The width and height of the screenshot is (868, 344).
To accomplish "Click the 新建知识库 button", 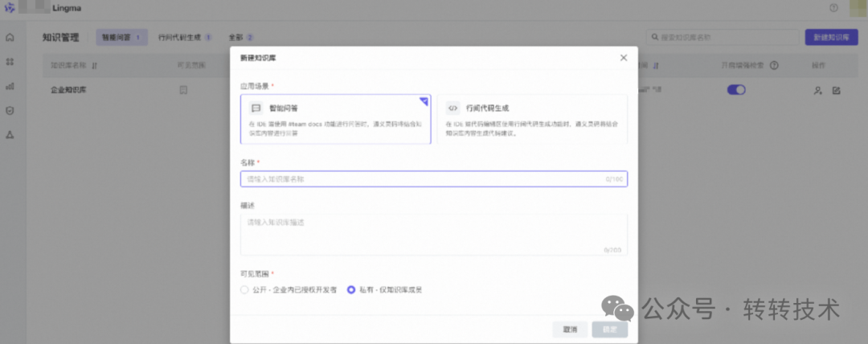I will (x=832, y=38).
